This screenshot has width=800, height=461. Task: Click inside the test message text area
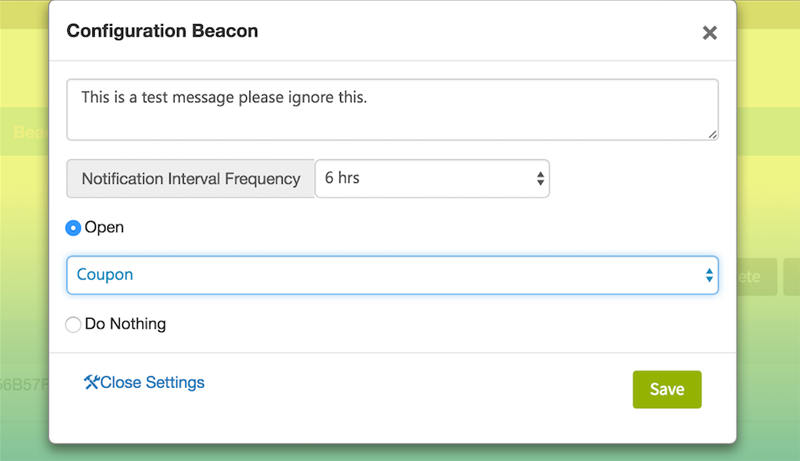point(391,109)
